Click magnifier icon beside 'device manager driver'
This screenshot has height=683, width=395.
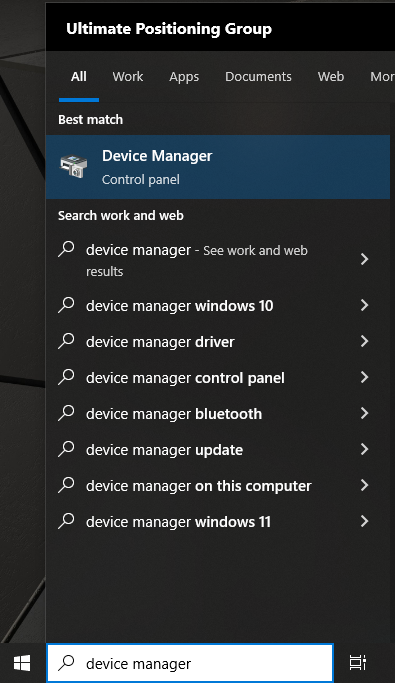point(66,341)
